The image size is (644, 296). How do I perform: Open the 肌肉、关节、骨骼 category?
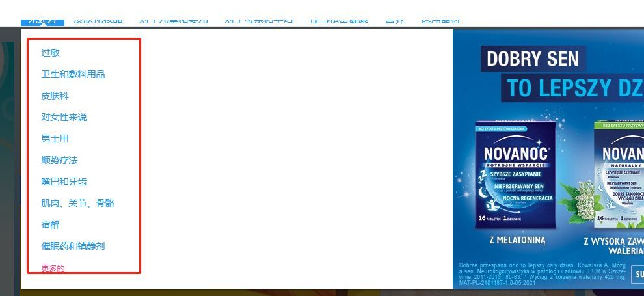(77, 203)
